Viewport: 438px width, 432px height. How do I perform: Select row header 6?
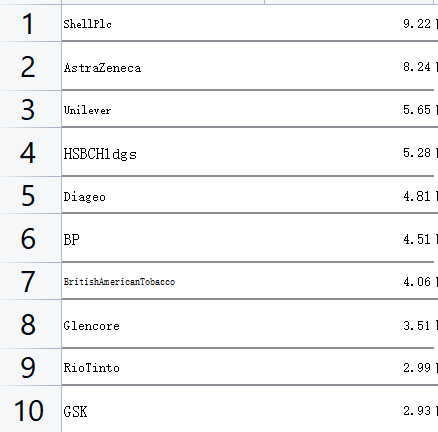[x=31, y=238]
